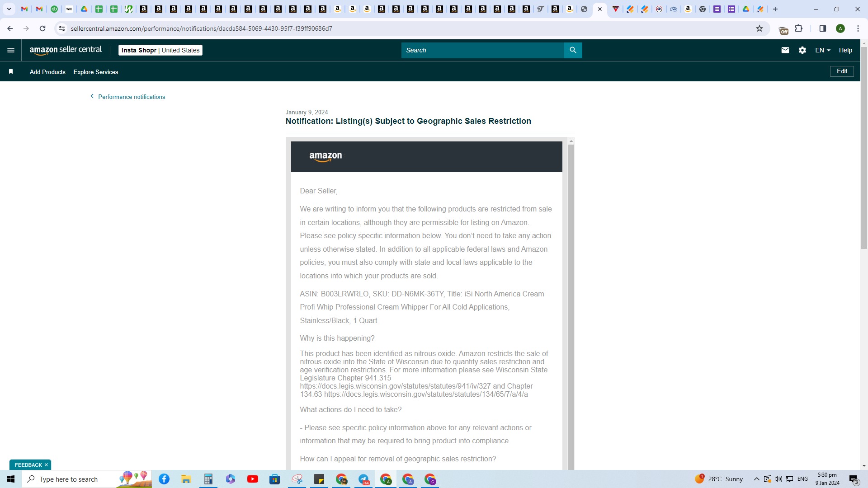Image resolution: width=868 pixels, height=488 pixels.
Task: Open File Explorer from the taskbar
Action: [186, 479]
